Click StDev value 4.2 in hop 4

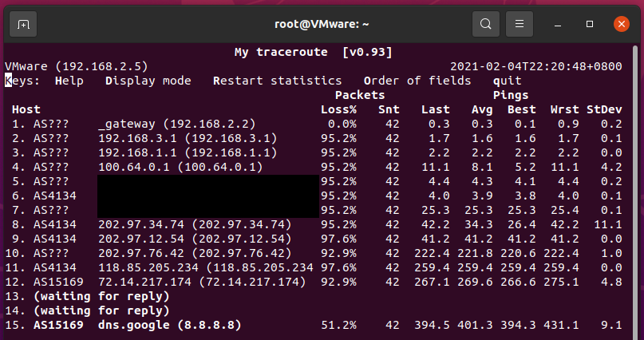coord(611,167)
